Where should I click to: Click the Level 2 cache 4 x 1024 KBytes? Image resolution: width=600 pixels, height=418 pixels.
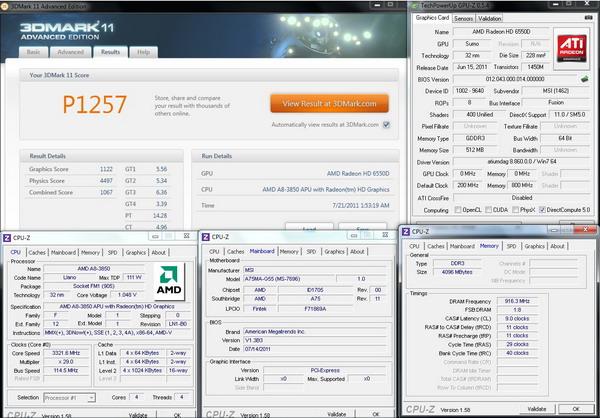pos(142,371)
